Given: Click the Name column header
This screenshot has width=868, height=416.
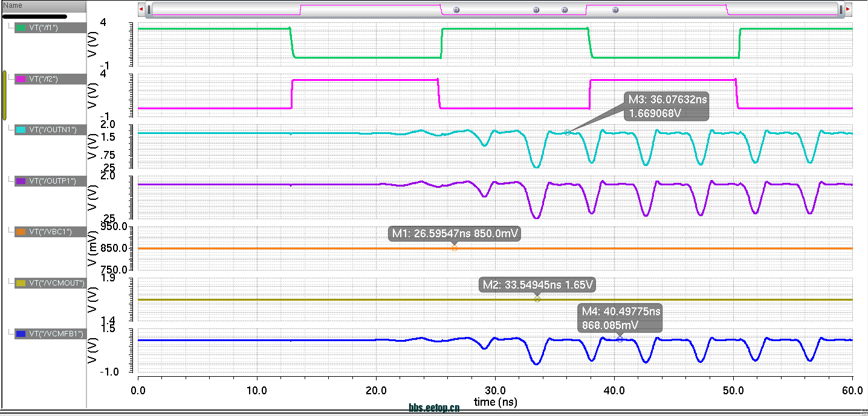Looking at the screenshot, I should click(x=42, y=5).
